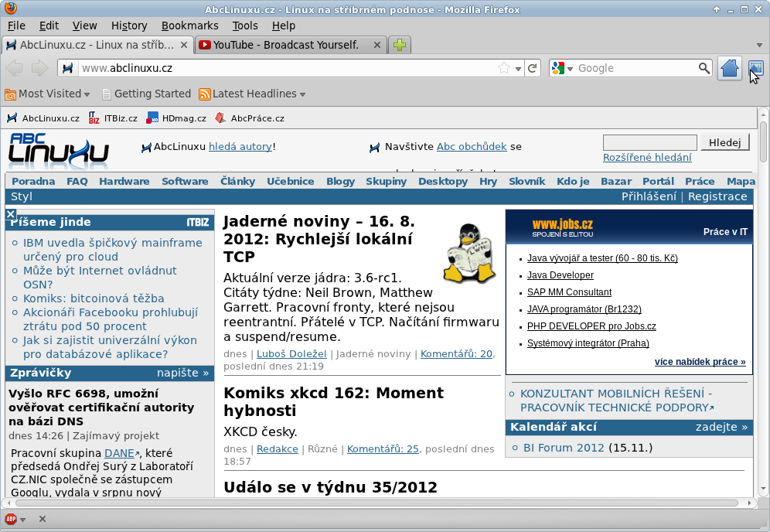Close the add-on bar with X icon
This screenshot has width=770, height=532.
click(x=43, y=519)
